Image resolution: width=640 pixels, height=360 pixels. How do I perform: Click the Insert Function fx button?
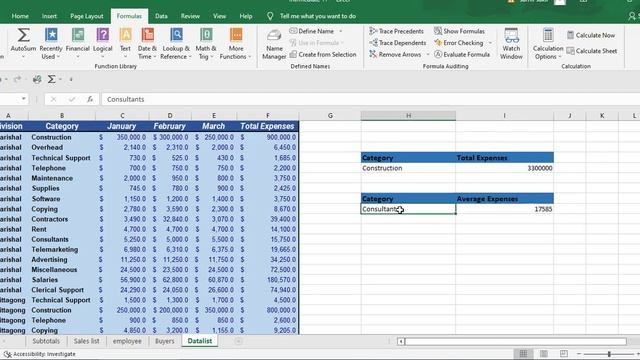90,99
